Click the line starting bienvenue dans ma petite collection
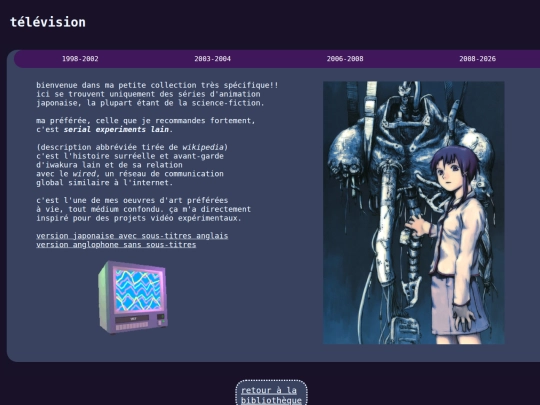 click(x=157, y=85)
